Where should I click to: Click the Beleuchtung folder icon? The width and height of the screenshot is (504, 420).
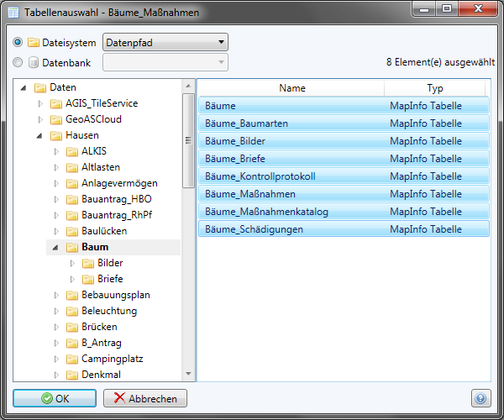[x=72, y=311]
